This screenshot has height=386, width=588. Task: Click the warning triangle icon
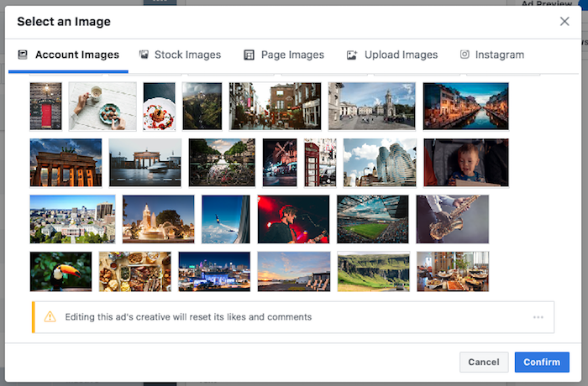50,316
